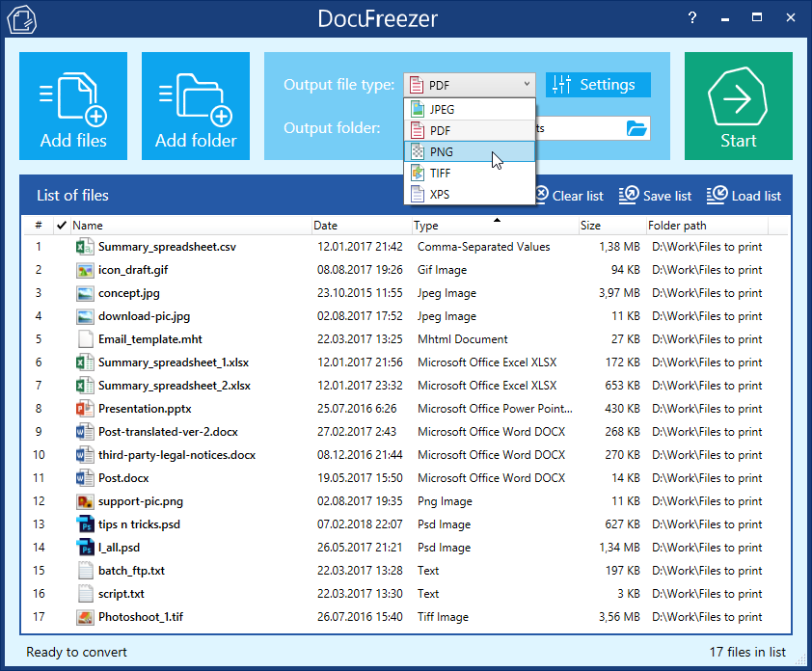
Task: Click the support-pic.png file icon
Action: tap(85, 501)
